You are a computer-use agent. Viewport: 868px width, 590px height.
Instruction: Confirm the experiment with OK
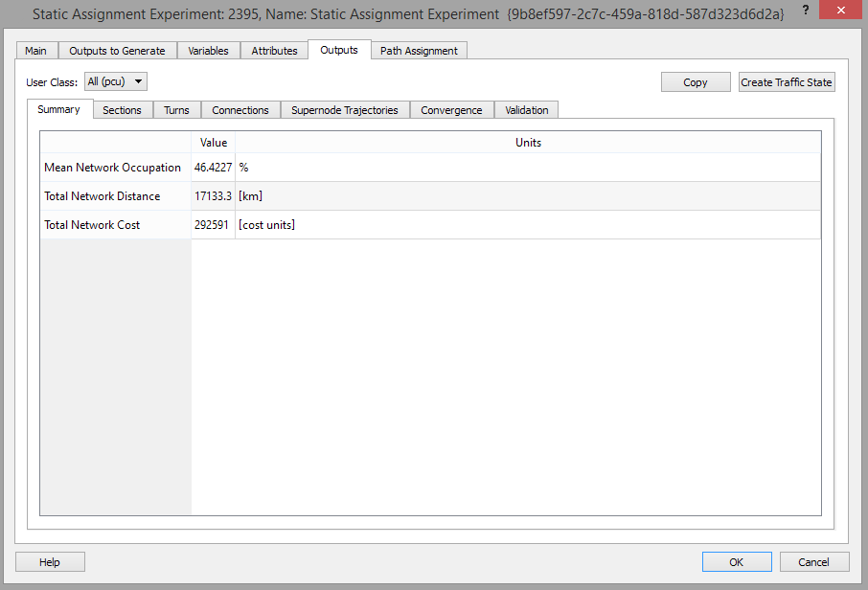[737, 561]
